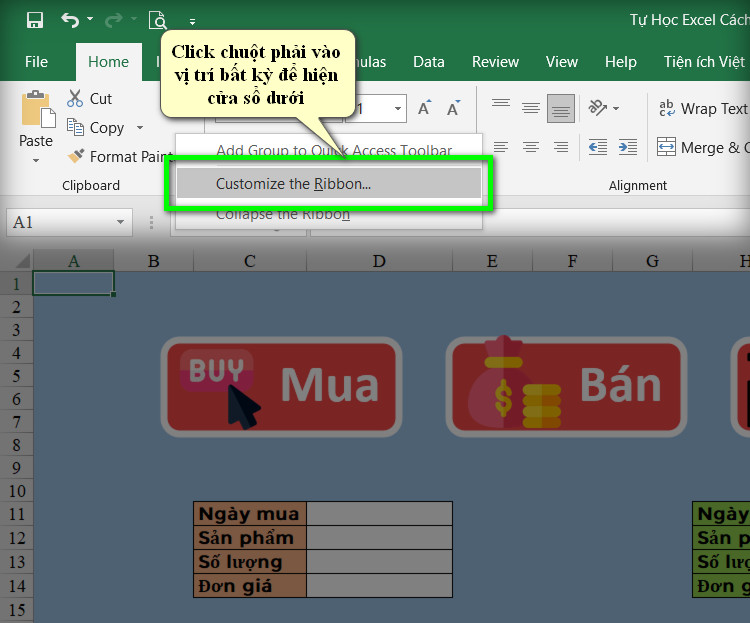
Task: Select row 11 header
Action: point(16,514)
